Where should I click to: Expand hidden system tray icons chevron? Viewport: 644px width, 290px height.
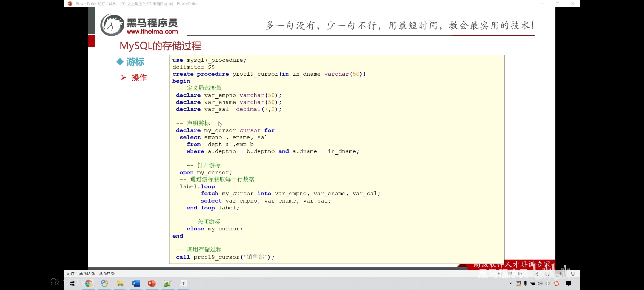tap(511, 284)
